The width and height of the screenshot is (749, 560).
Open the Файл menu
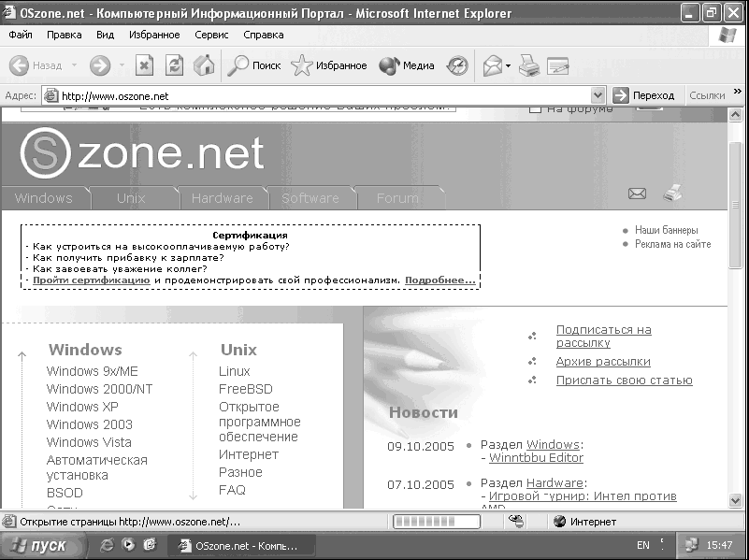tap(21, 35)
